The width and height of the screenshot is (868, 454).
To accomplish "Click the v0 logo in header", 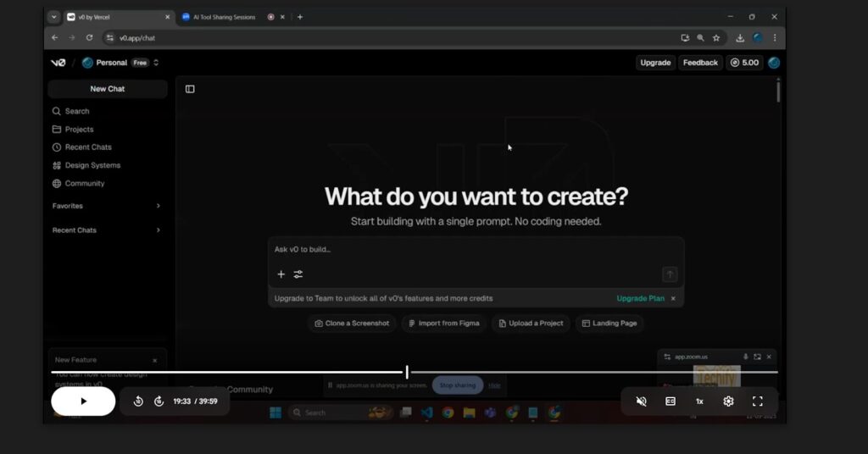I will point(58,63).
